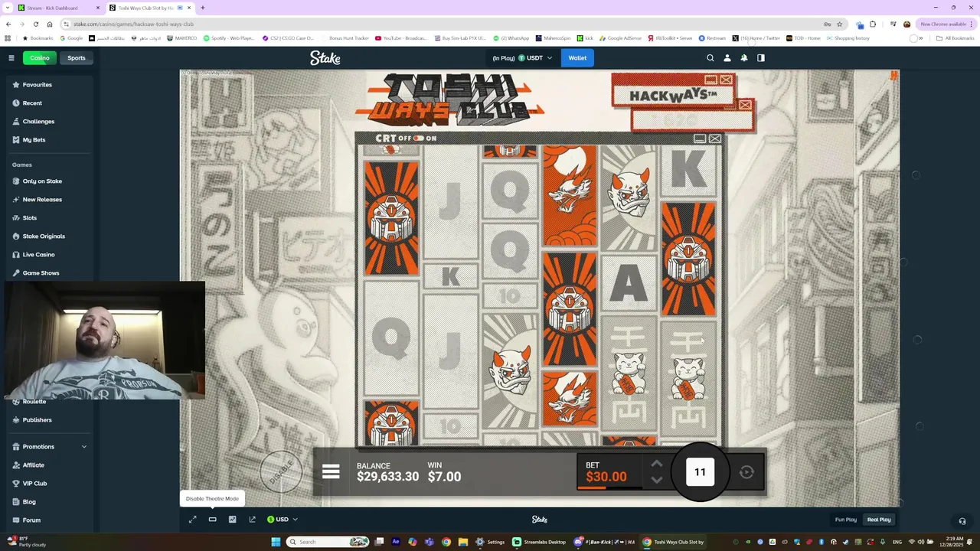Open live stats chart icon
The image size is (980, 551).
click(233, 520)
